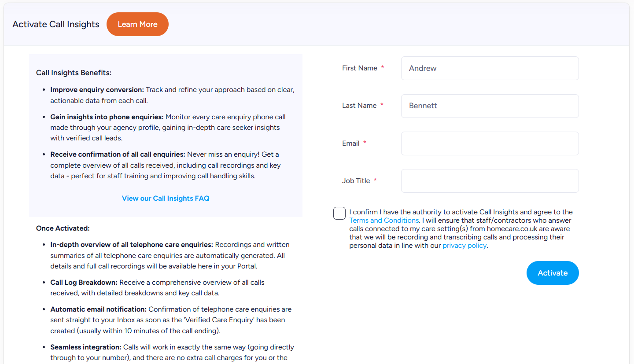The image size is (634, 364).
Task: Select the Once Activated heading
Action: (x=63, y=228)
